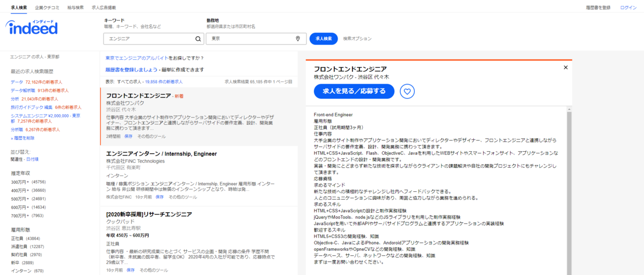This screenshot has width=644, height=275.
Task: Click 履歴書を登録 in the top bar
Action: point(598,8)
